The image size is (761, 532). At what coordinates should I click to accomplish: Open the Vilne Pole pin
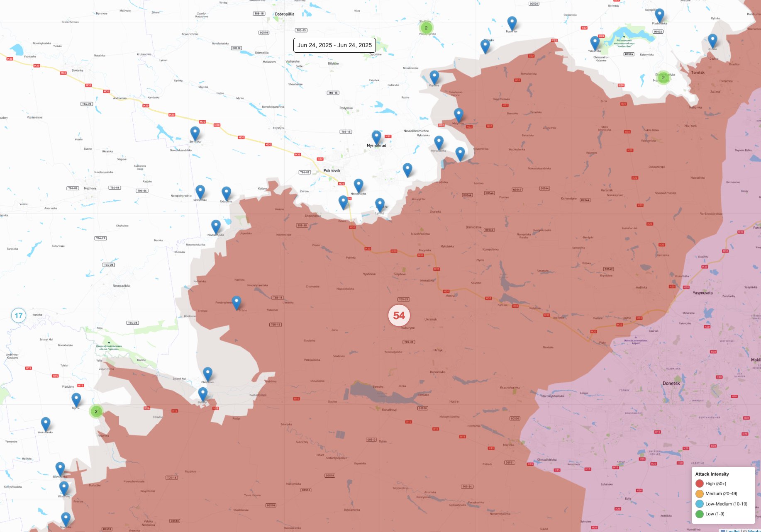[64, 488]
